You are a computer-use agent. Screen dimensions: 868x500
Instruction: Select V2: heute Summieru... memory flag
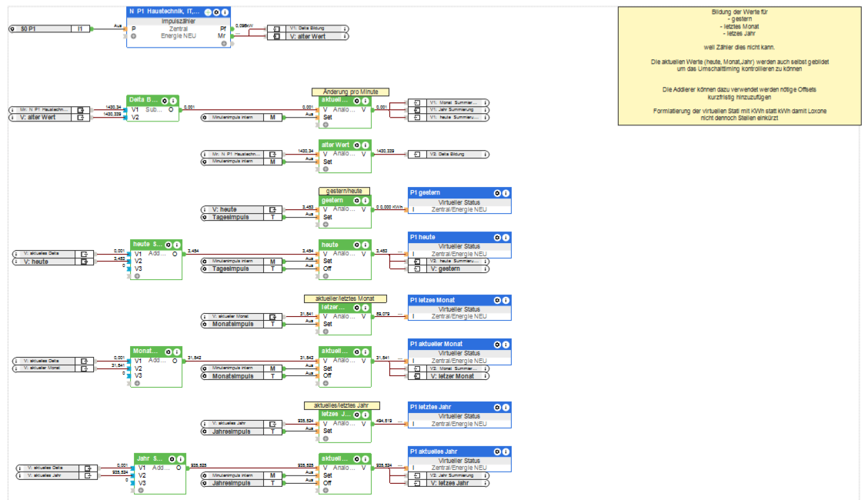tap(449, 261)
